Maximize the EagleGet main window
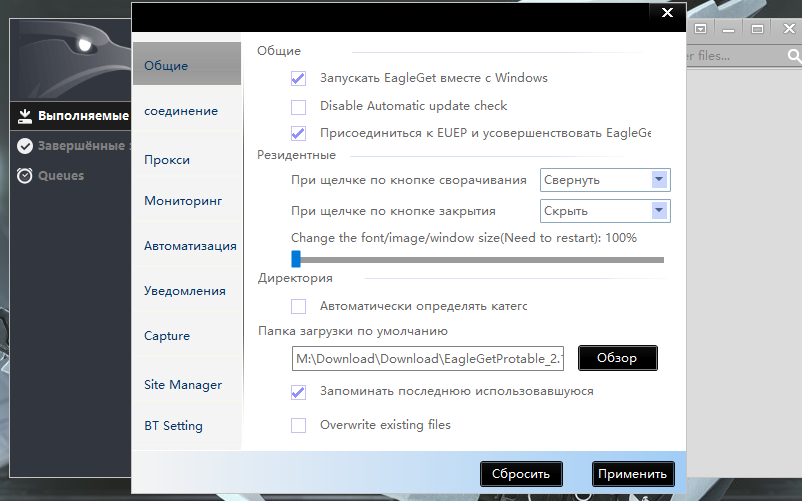 point(757,29)
